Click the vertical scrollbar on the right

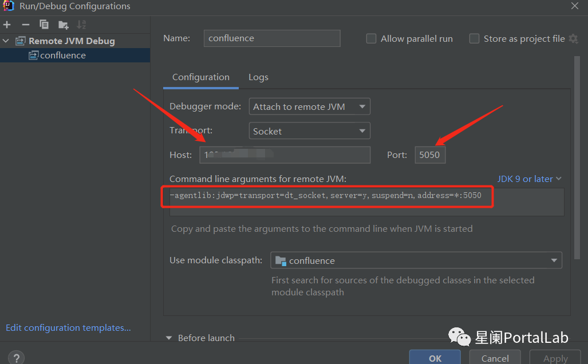pos(577,157)
